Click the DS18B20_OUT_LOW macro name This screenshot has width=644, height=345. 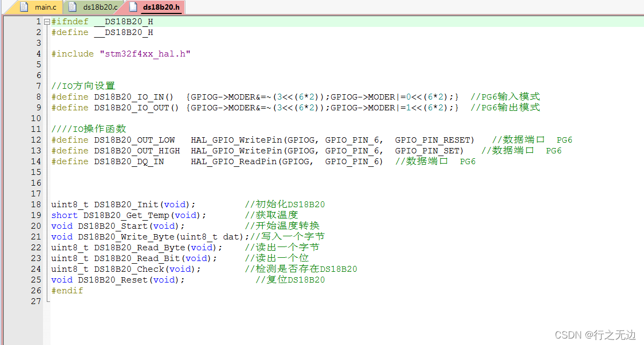point(134,140)
